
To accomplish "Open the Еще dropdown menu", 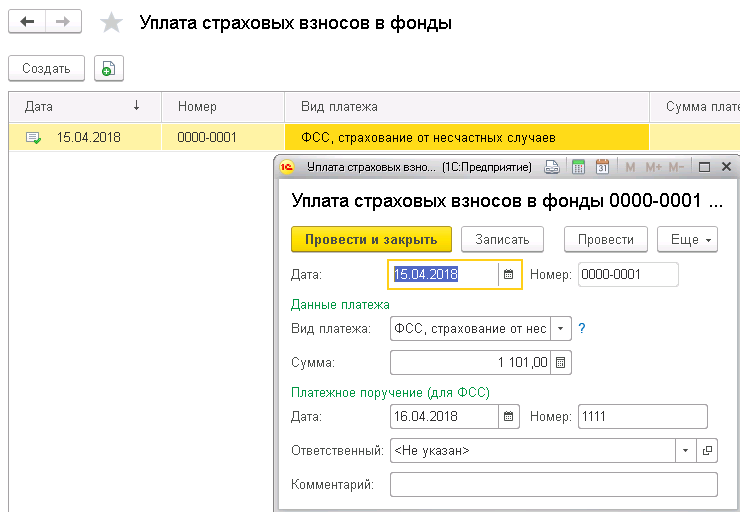I will click(x=688, y=239).
